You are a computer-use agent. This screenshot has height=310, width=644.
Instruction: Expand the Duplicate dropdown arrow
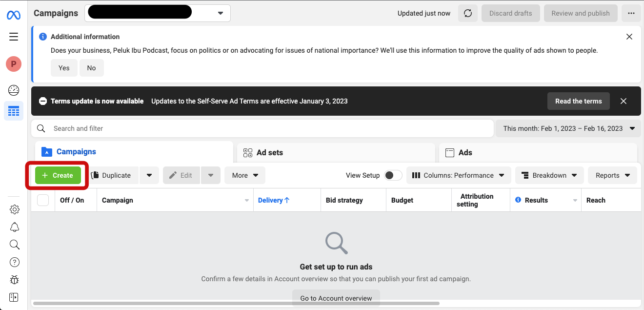tap(149, 175)
